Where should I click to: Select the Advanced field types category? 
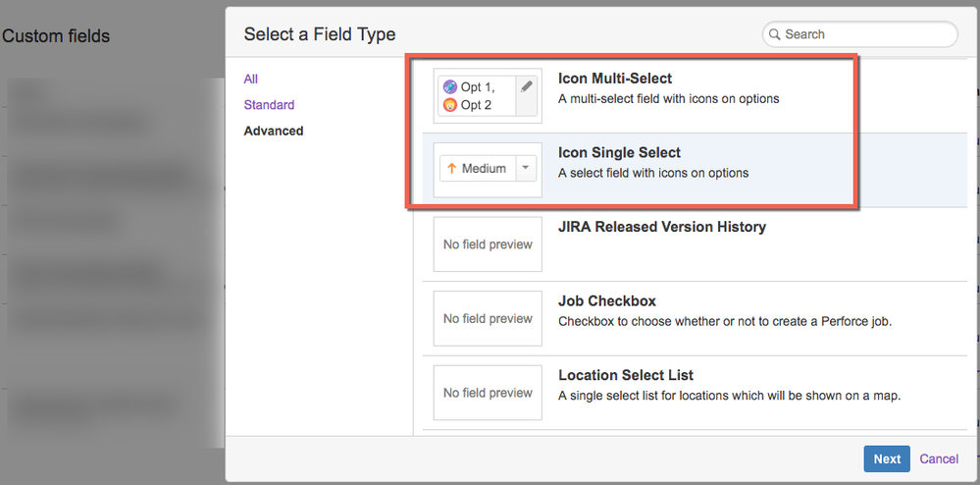[274, 131]
